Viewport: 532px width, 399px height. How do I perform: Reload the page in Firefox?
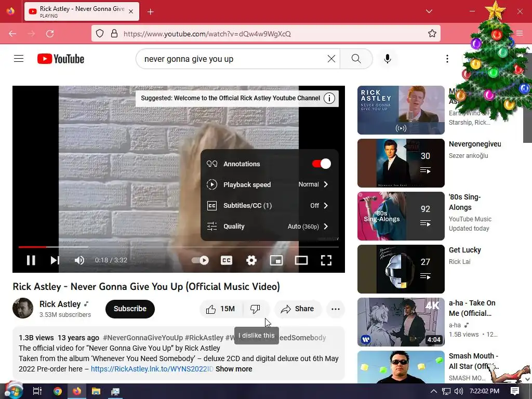click(50, 34)
